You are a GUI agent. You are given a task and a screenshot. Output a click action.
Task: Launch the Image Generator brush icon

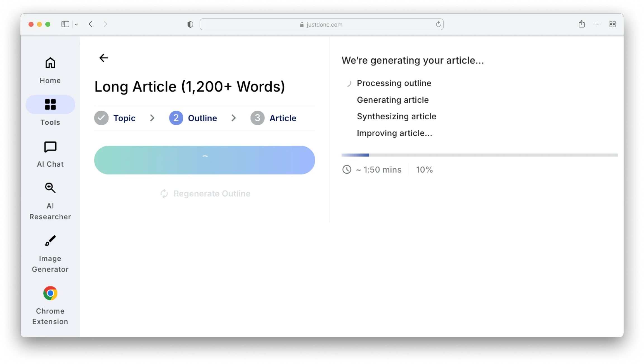click(50, 241)
